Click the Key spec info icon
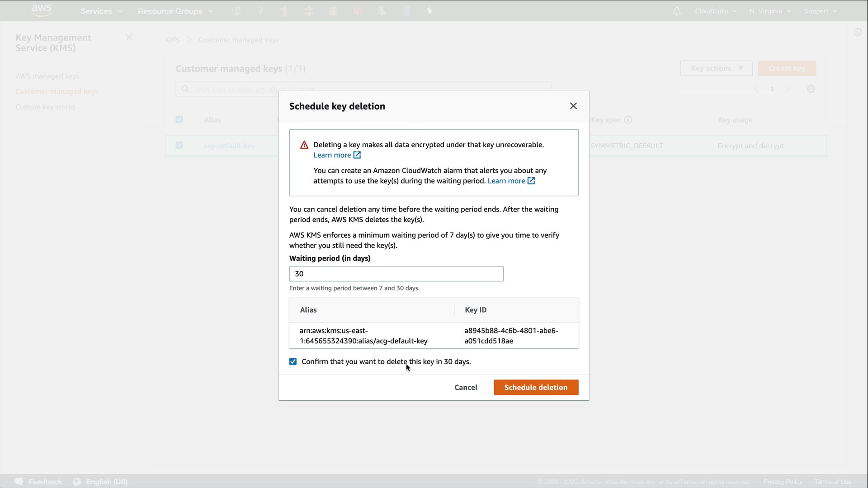 pos(628,120)
